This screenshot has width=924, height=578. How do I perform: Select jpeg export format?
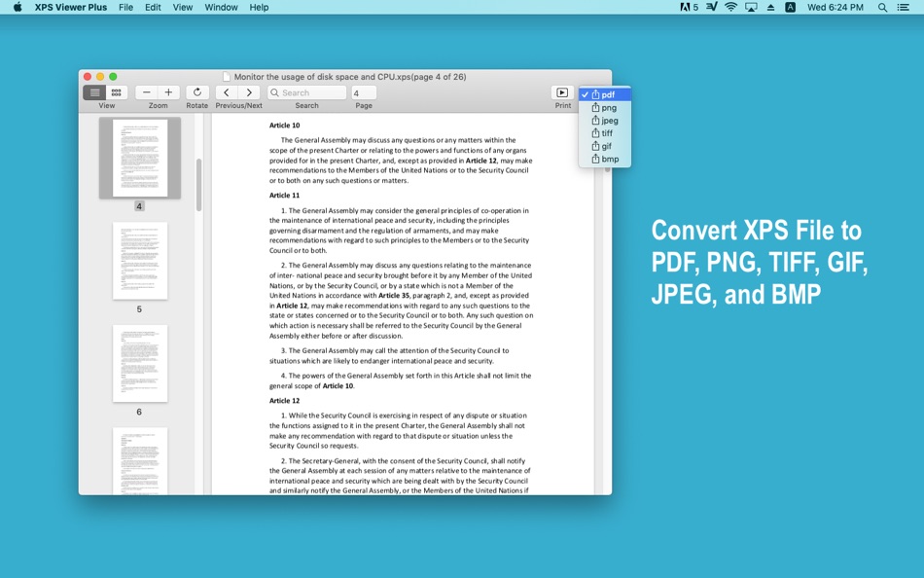tap(605, 121)
